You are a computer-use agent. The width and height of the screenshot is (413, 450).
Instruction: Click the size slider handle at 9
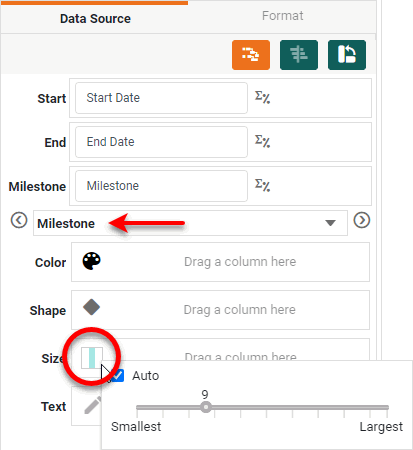point(206,407)
